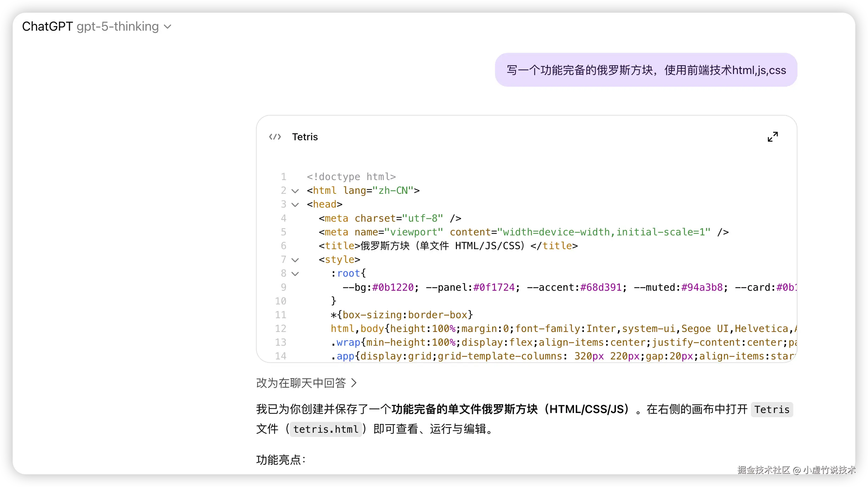Fold the style block on line 7
Screen dimensions: 868x487
[295, 260]
